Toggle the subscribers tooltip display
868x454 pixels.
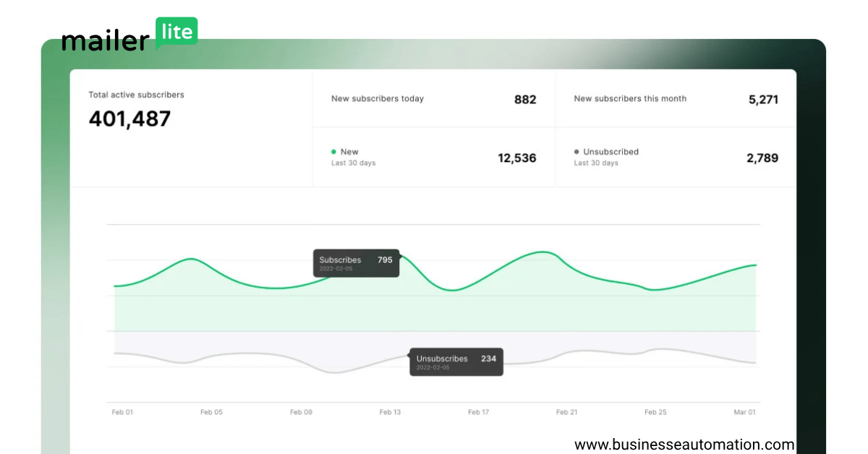356,263
